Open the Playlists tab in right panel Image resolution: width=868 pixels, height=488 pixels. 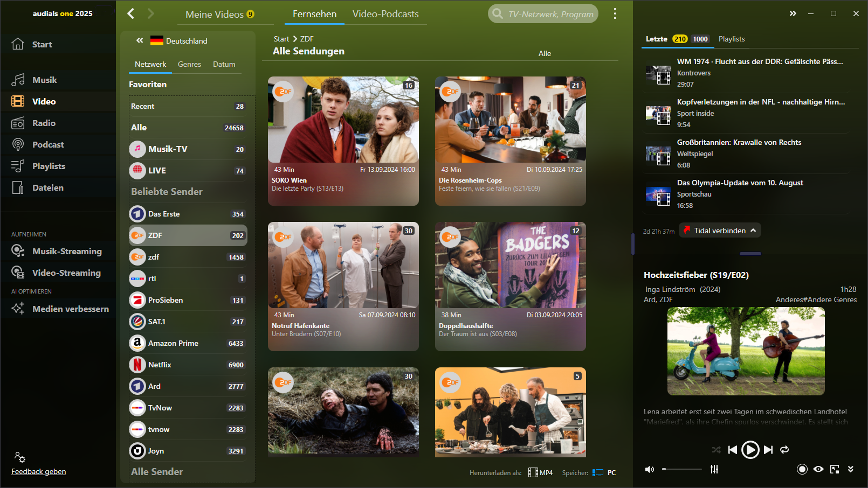tap(732, 39)
